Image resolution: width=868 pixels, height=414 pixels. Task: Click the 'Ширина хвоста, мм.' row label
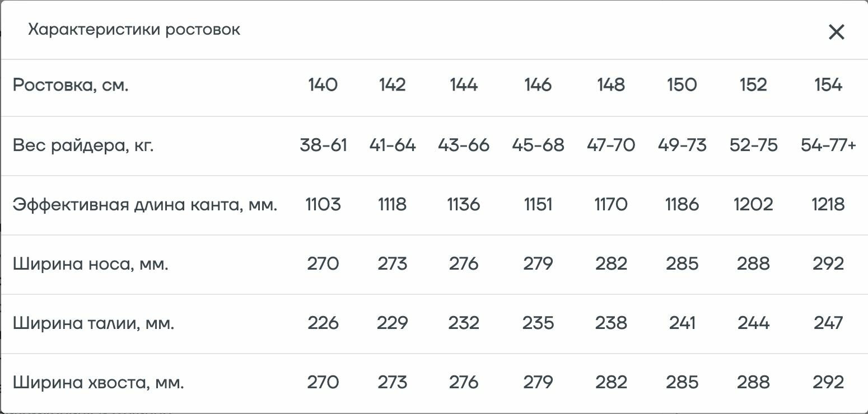click(x=98, y=383)
